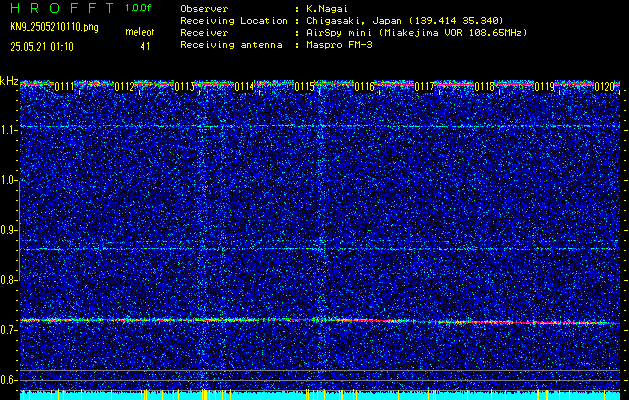Click time marker 0120
Viewport: 629px width, 400px height.
(x=604, y=87)
